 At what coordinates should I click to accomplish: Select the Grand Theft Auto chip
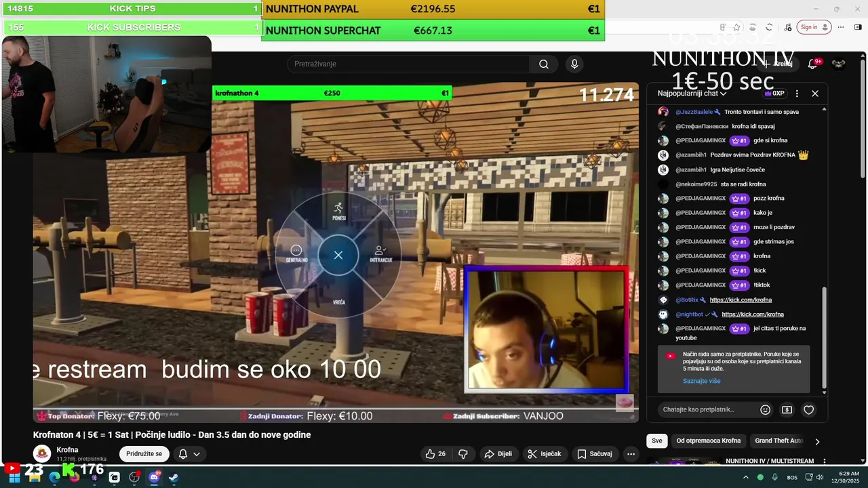(x=779, y=441)
